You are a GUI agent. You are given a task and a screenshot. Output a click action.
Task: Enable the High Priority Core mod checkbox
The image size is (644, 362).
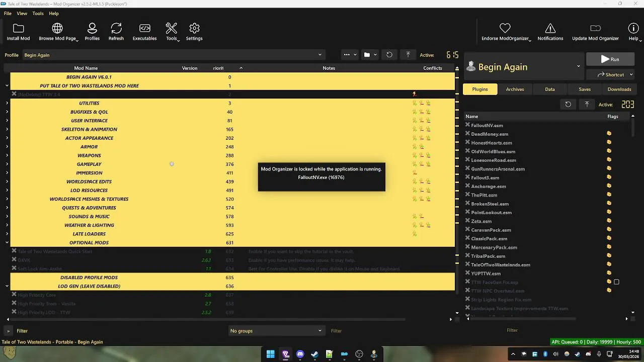tap(14, 295)
